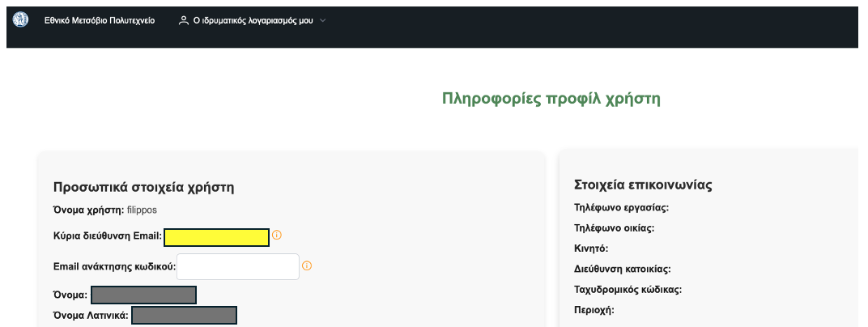Click info icon beside Email ανάκτησης κωδικού field
868x327 pixels.
click(307, 265)
